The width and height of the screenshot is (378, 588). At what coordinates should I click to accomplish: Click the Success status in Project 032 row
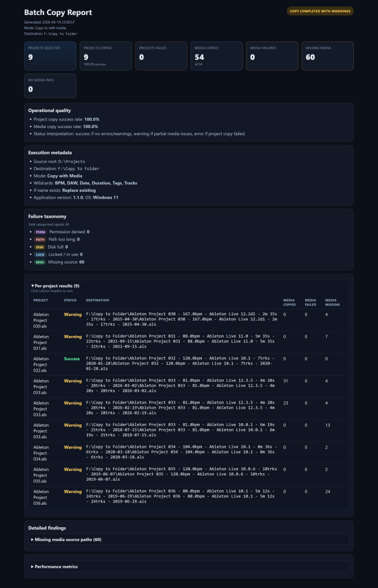[x=72, y=358]
